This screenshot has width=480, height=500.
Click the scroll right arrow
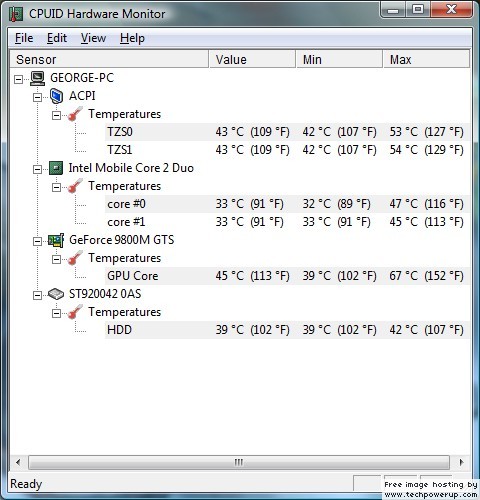click(461, 463)
